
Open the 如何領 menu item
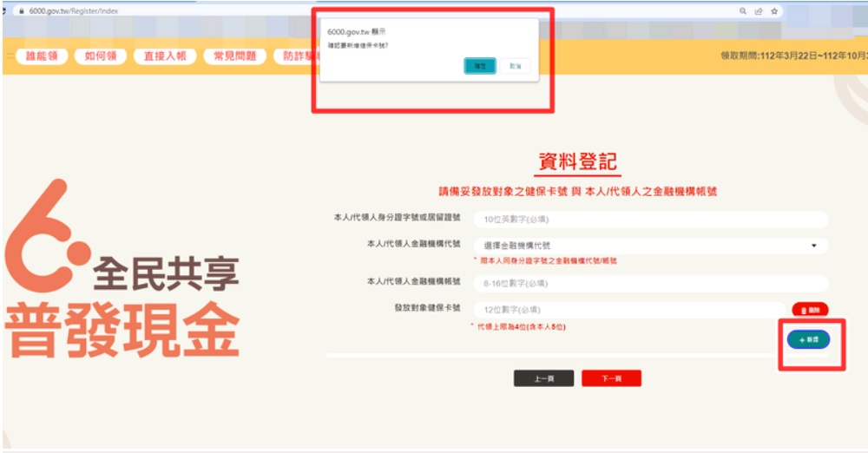point(101,56)
